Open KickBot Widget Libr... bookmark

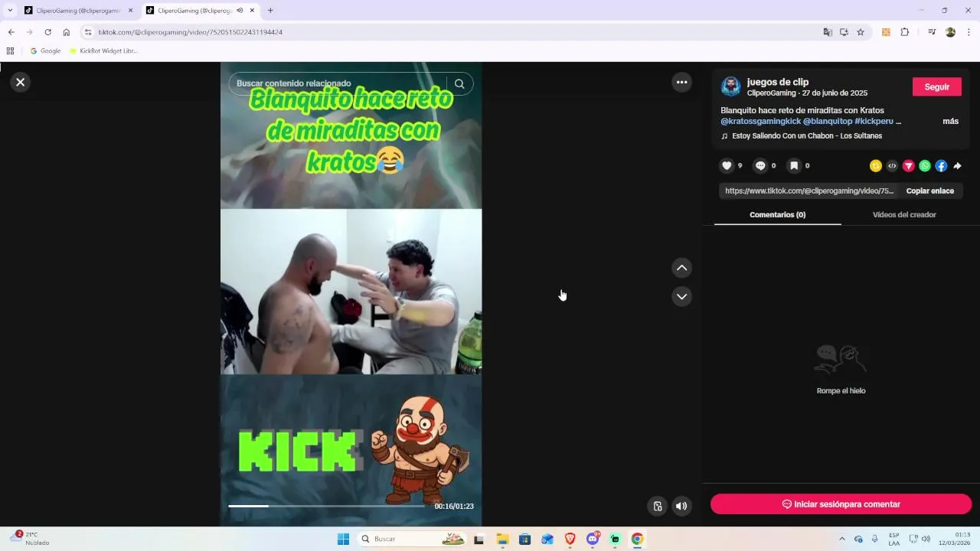click(103, 51)
